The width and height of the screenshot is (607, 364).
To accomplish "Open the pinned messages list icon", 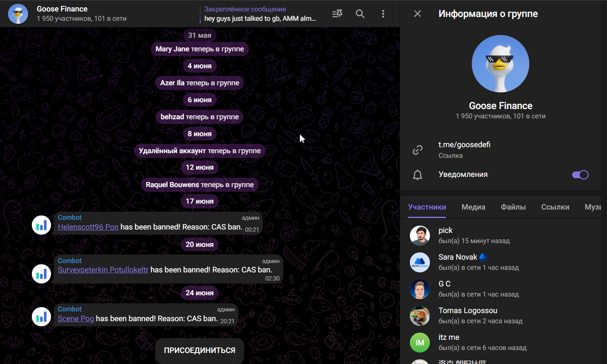I will click(x=337, y=14).
